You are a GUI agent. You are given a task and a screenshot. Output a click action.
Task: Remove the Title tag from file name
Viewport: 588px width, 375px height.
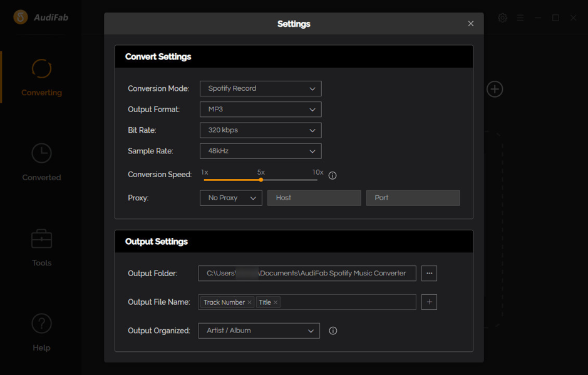(276, 303)
